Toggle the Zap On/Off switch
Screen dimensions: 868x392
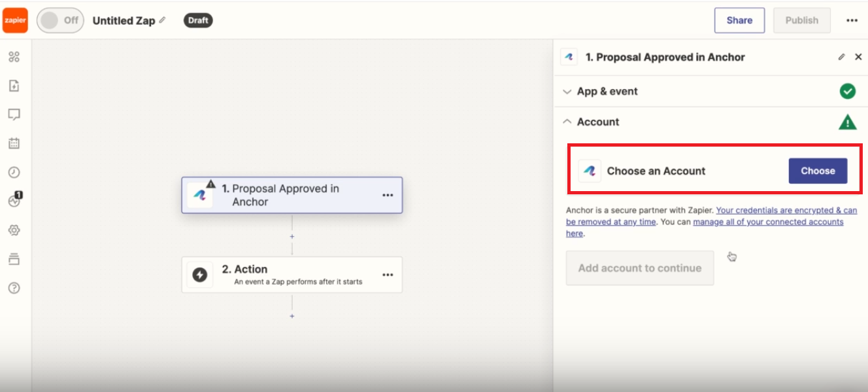(x=59, y=20)
